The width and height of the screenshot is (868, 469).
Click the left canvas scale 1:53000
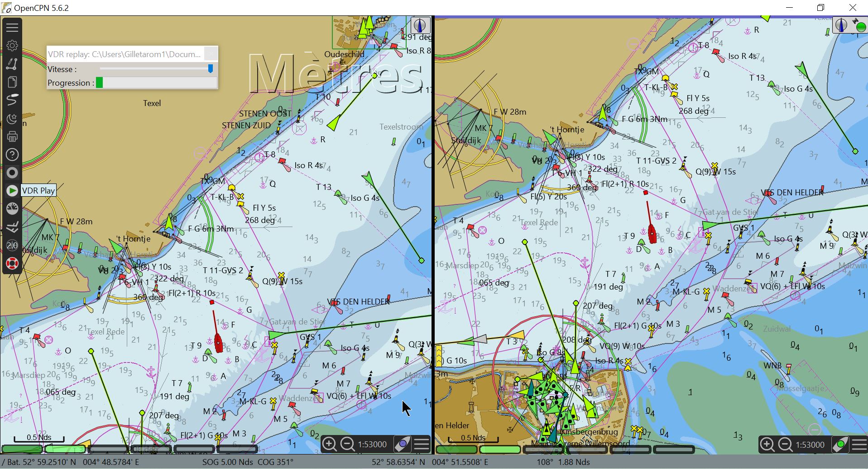coord(372,445)
